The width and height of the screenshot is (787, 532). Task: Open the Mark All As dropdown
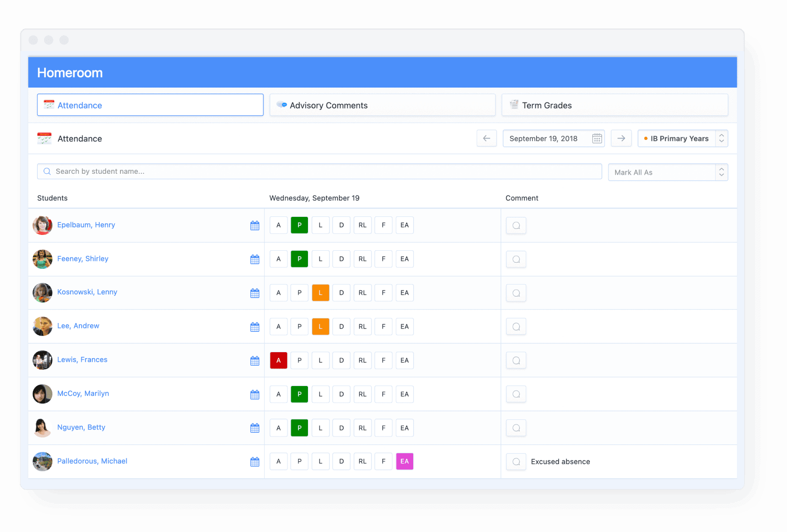668,172
